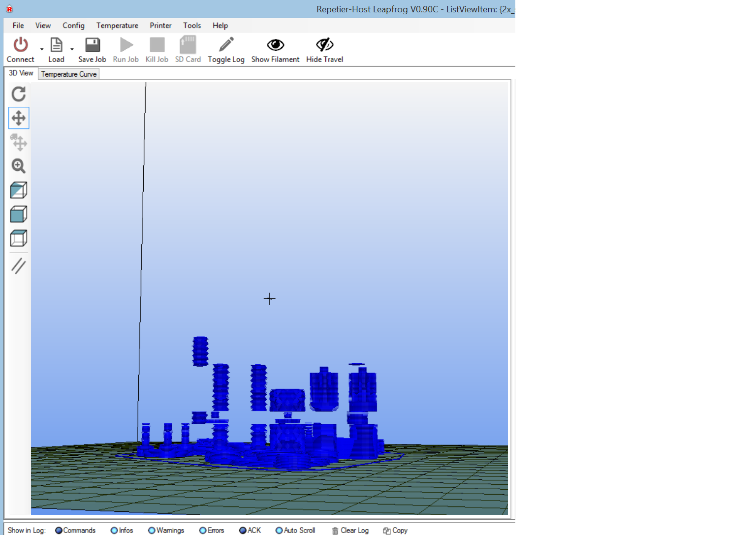
Task: Select the zoom magnifier tool
Action: coord(19,166)
